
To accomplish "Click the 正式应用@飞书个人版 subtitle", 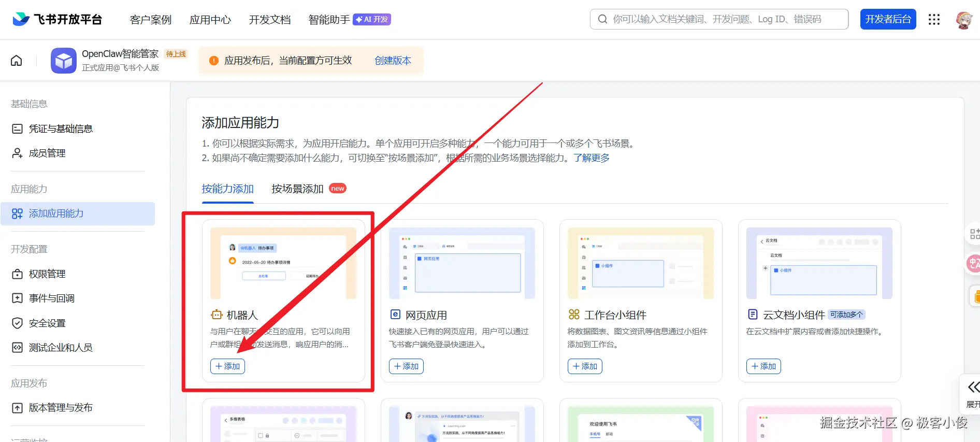I will click(121, 68).
